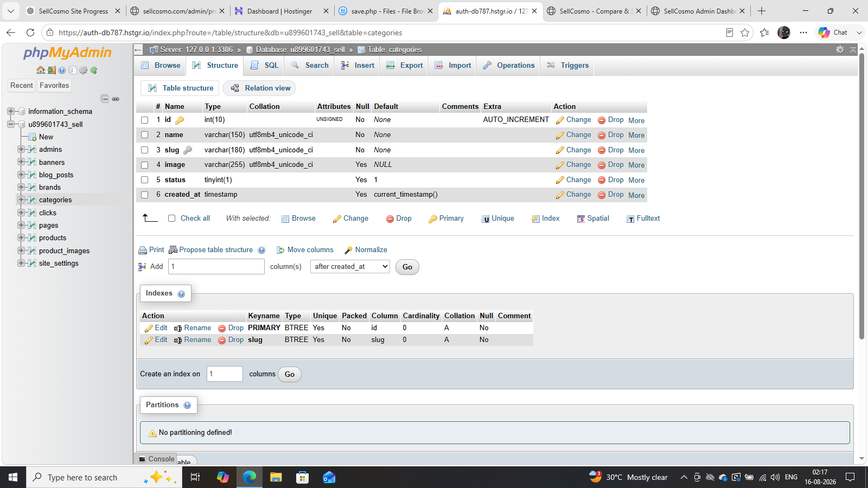
Task: Expand the information_schema database node
Action: point(10,111)
